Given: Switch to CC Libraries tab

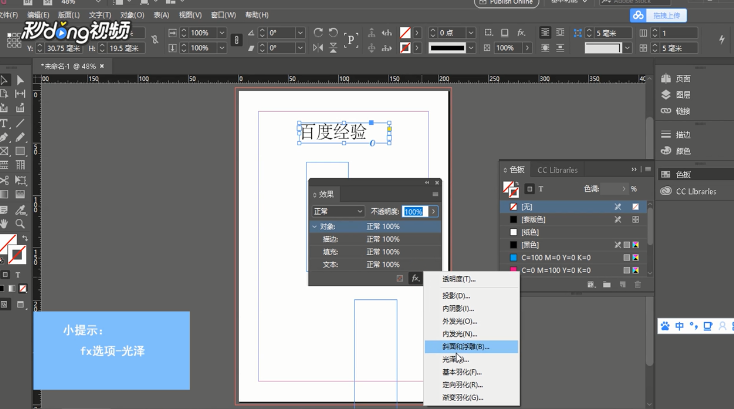Looking at the screenshot, I should click(557, 170).
